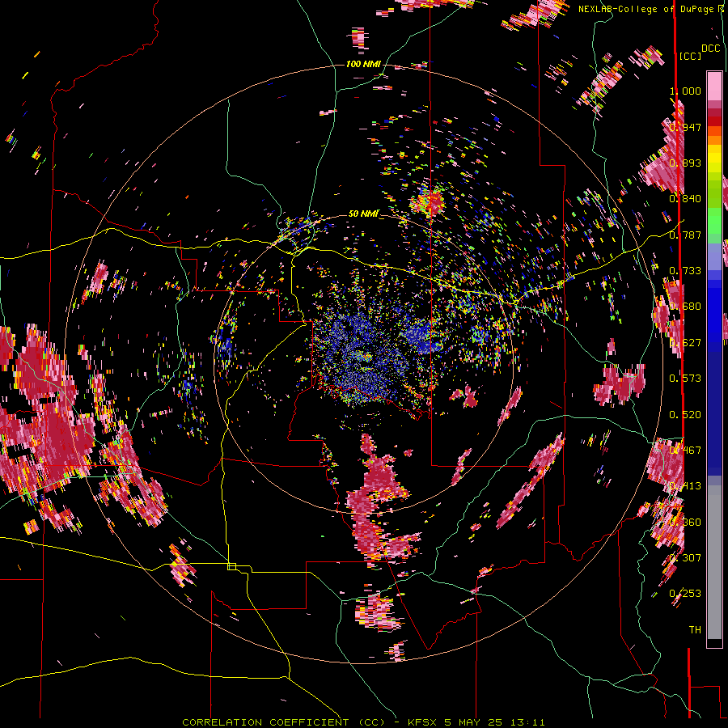The image size is (728, 728).
Task: Click the "DCC" label above the color bar
Action: [x=711, y=49]
